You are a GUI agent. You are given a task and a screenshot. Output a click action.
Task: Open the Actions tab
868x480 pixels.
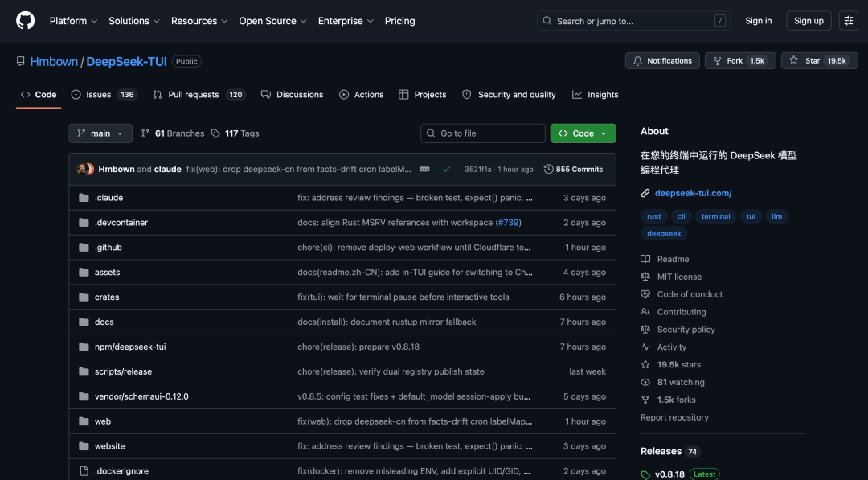coord(362,95)
